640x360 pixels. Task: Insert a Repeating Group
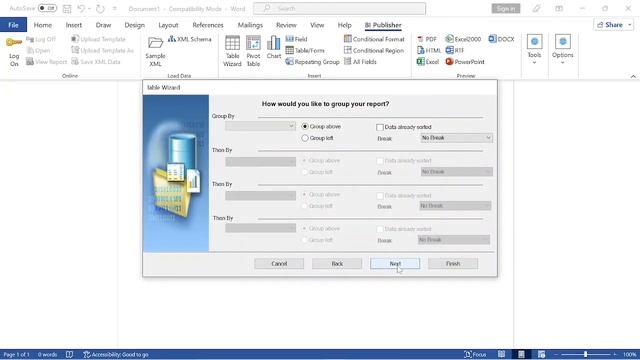pos(312,62)
